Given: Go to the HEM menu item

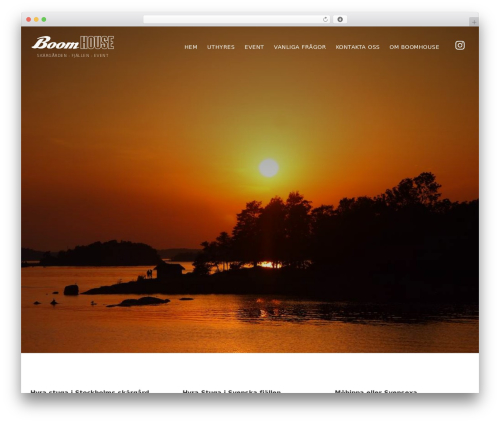Looking at the screenshot, I should click(191, 47).
